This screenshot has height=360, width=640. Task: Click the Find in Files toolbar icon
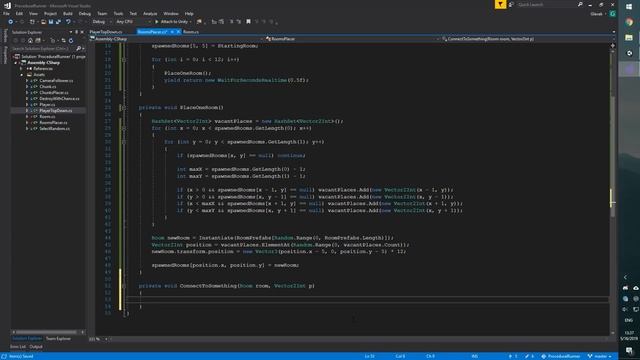pyautogui.click(x=199, y=22)
